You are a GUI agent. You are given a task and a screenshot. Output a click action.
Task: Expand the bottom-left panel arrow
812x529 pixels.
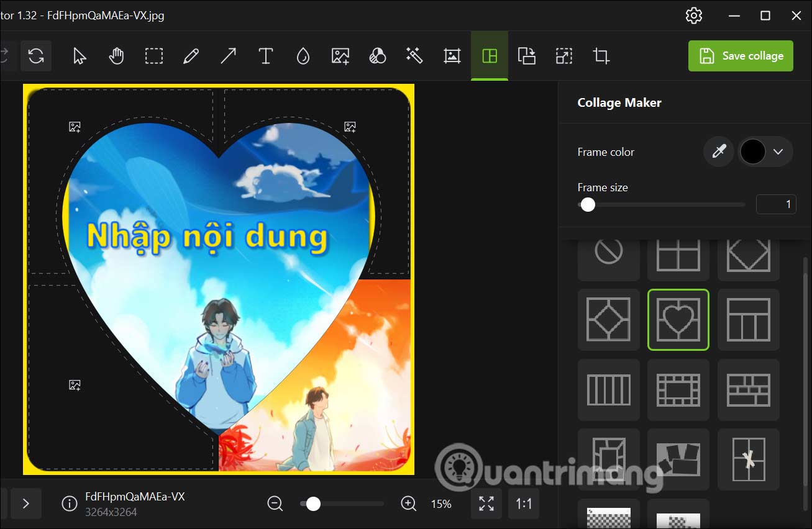coord(26,504)
